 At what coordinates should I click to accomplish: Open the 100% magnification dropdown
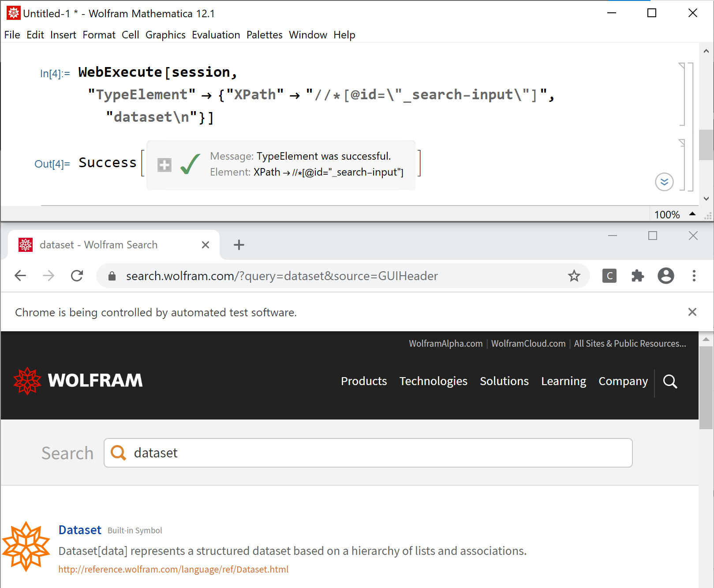tap(692, 214)
